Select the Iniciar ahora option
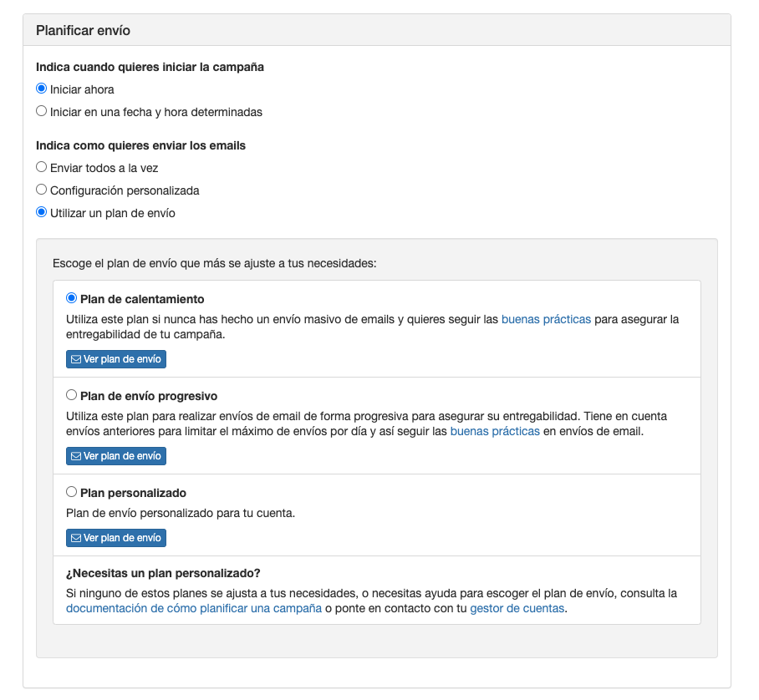The image size is (759, 700). pyautogui.click(x=41, y=88)
